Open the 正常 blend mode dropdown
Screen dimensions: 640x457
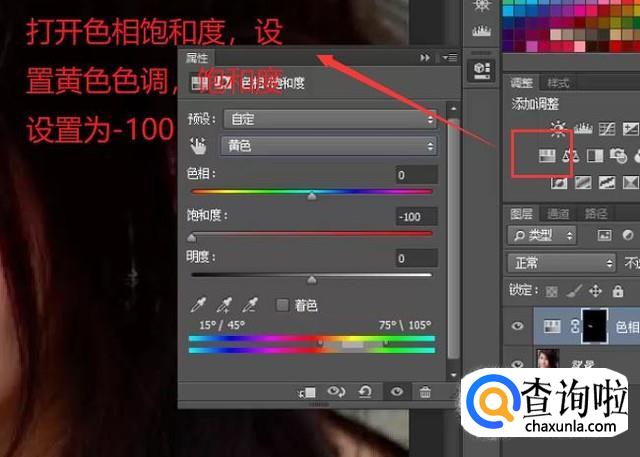point(561,263)
